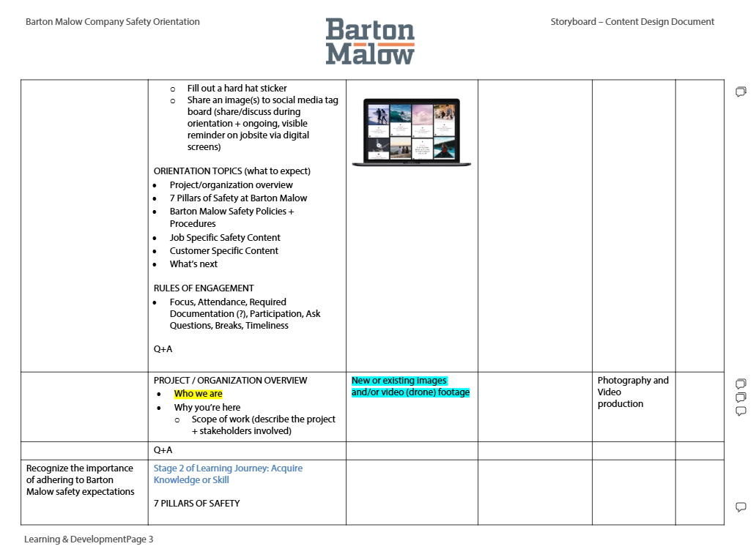Open the topmost stacked comment icon beside the Project / Organization Overview row
The image size is (756, 549).
pos(741,384)
